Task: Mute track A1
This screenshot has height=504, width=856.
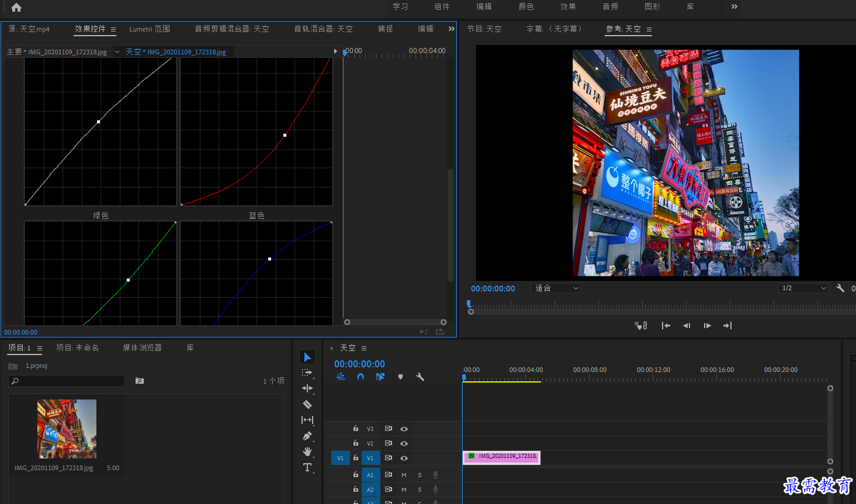Action: click(404, 475)
